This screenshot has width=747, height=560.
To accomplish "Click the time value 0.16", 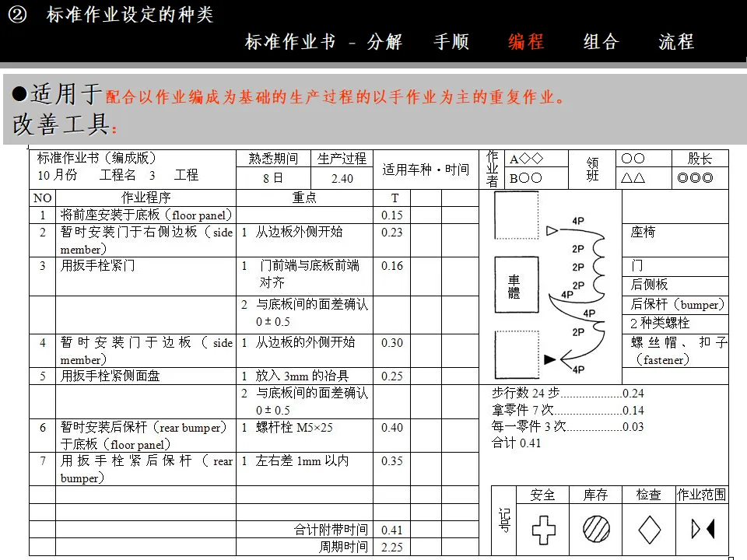I will [391, 266].
